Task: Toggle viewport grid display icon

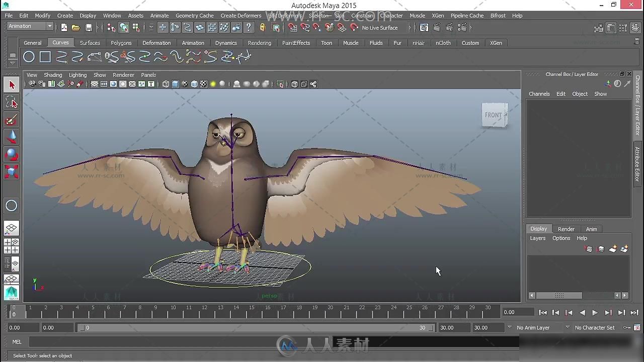Action: click(x=94, y=84)
